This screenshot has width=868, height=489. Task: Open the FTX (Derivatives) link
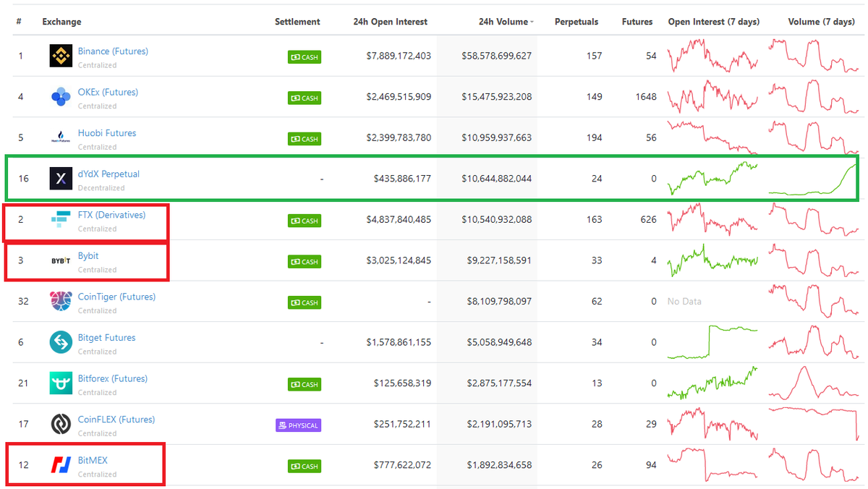(111, 215)
